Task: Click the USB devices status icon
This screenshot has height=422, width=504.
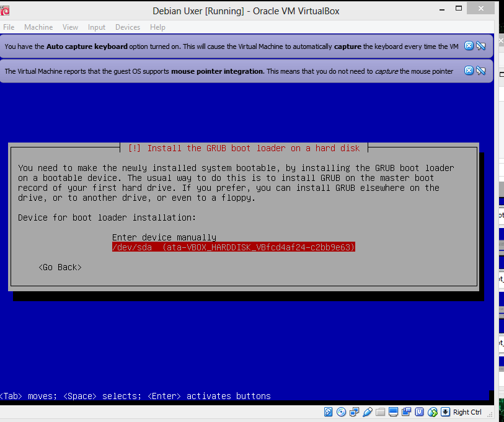Action: [x=368, y=411]
